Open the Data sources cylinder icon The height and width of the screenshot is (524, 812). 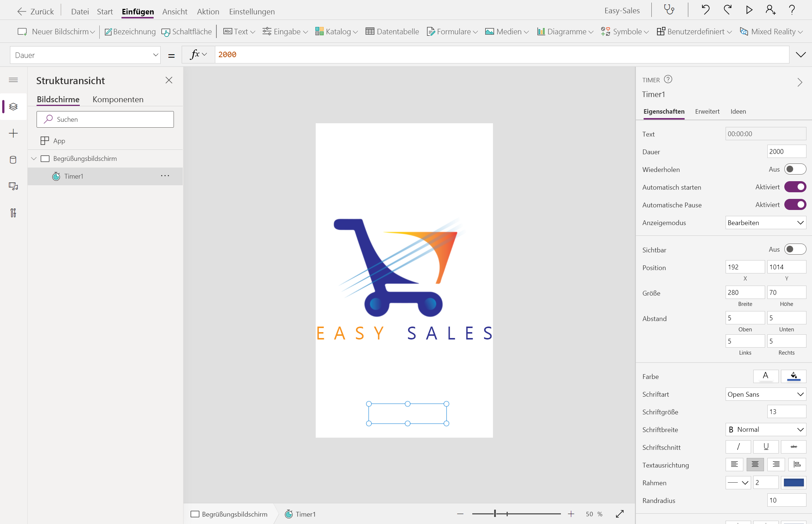[x=13, y=160]
